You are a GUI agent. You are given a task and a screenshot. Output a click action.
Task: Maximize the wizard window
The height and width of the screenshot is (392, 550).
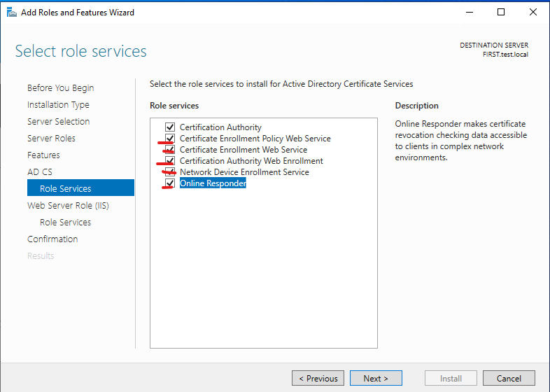(x=501, y=13)
